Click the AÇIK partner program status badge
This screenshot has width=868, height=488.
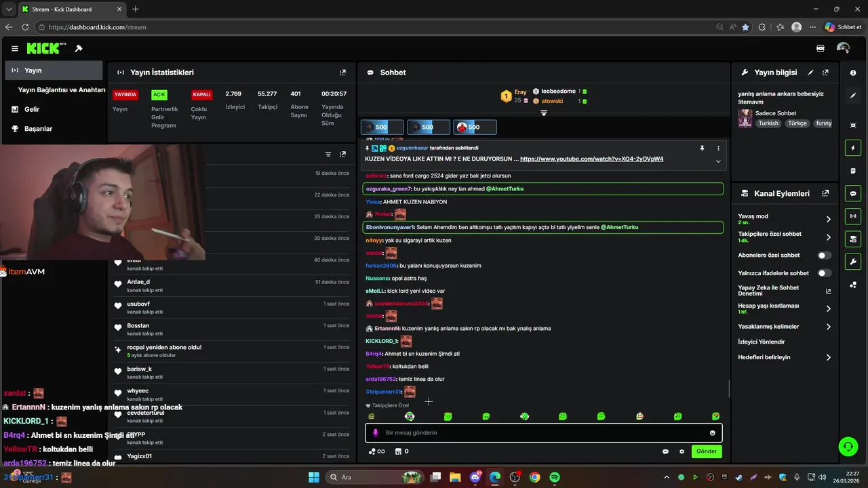(x=159, y=95)
